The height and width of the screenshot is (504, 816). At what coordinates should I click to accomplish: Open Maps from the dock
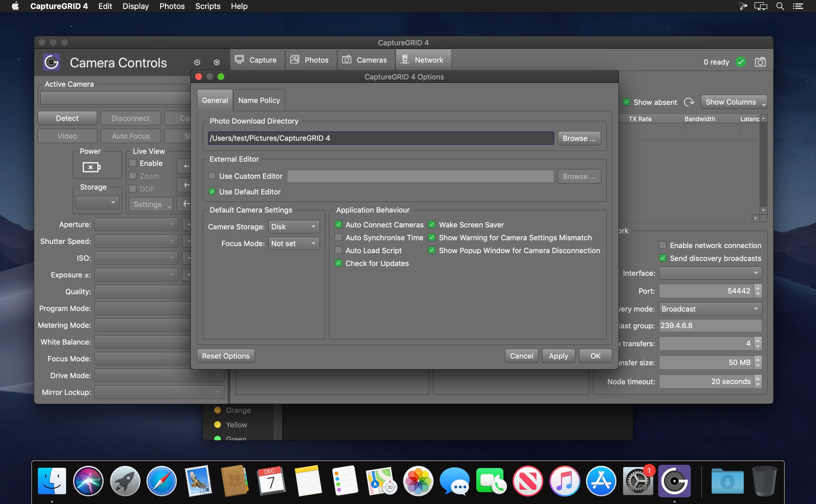pos(381,481)
